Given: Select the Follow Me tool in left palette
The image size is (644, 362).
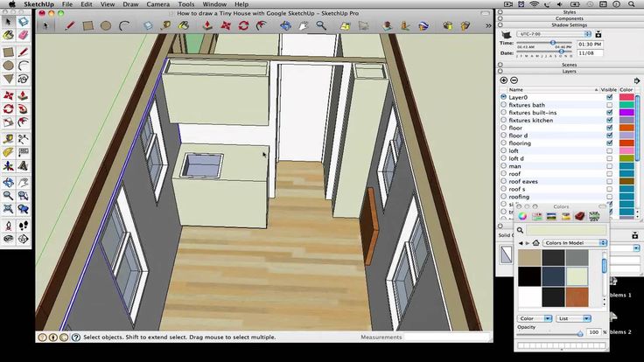Looking at the screenshot, I should click(24, 109).
